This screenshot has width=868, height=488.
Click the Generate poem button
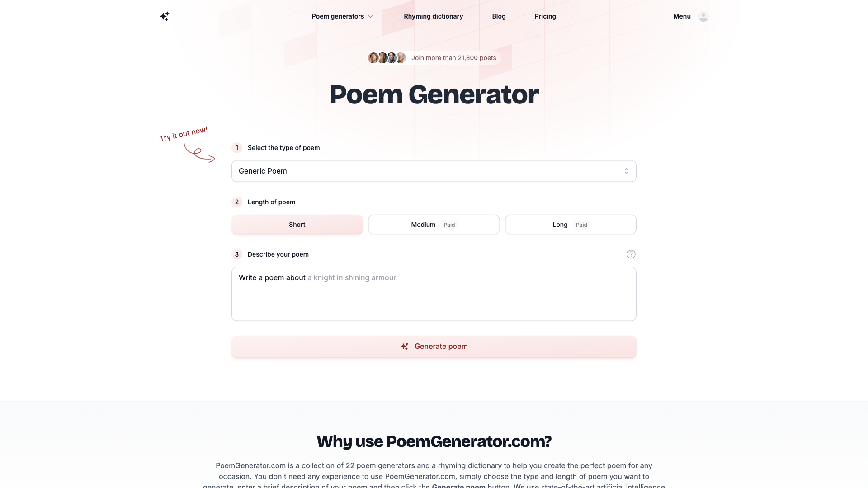coord(434,346)
